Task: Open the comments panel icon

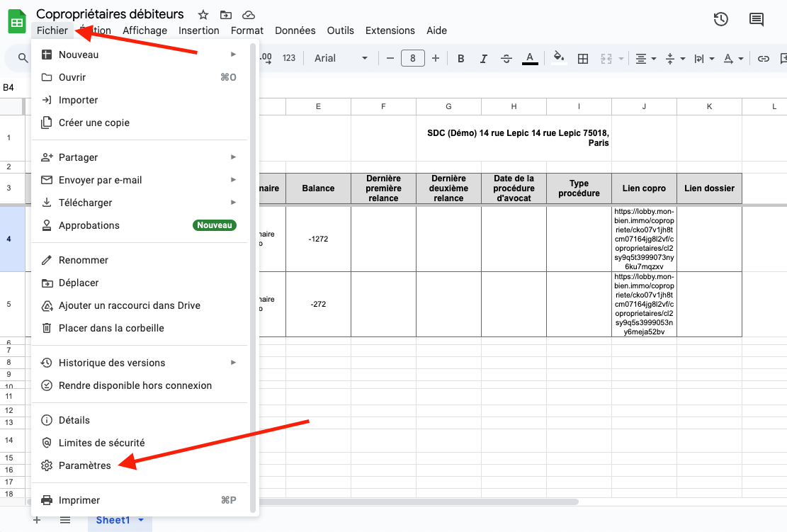Action: [x=757, y=20]
